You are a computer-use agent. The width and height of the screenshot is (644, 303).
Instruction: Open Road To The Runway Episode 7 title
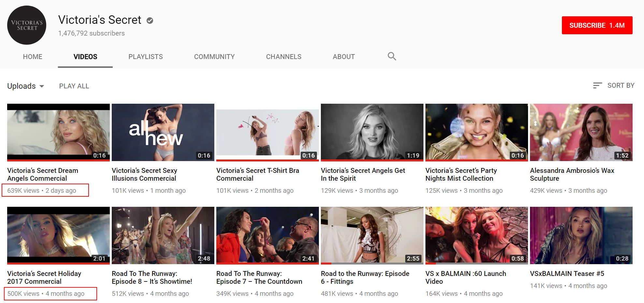[x=259, y=278]
